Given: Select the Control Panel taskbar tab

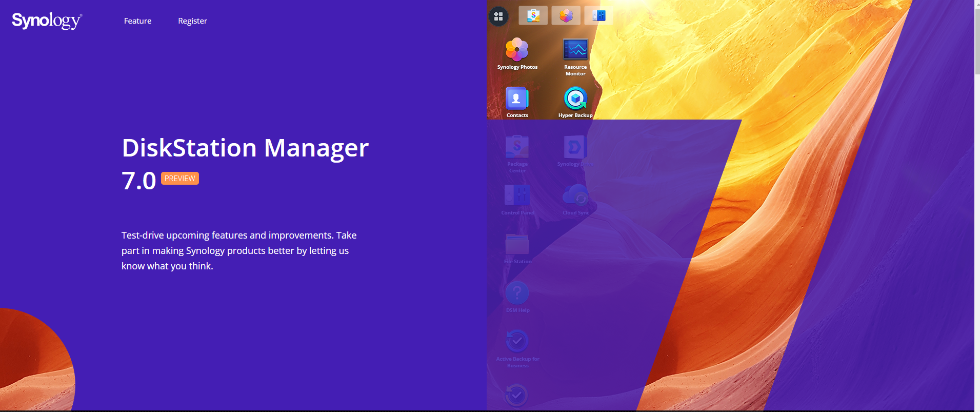Looking at the screenshot, I should pos(598,16).
